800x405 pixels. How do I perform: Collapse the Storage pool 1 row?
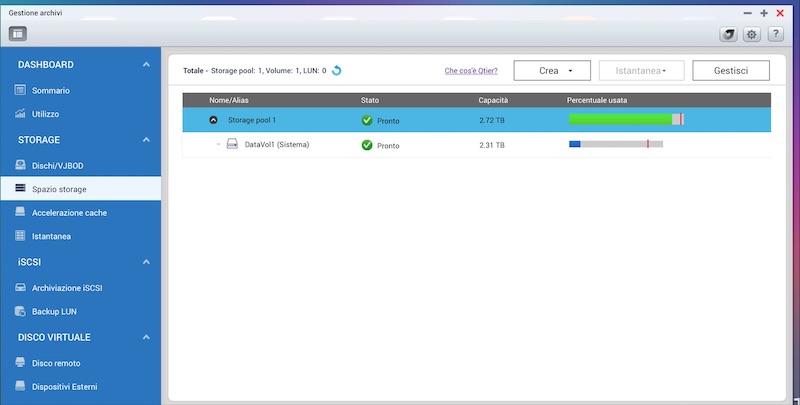click(x=213, y=120)
